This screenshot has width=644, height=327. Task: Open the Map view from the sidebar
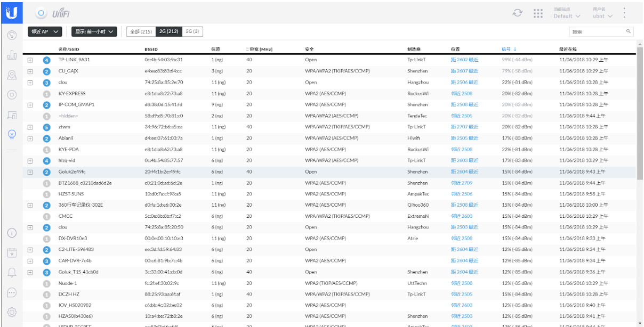[x=12, y=75]
